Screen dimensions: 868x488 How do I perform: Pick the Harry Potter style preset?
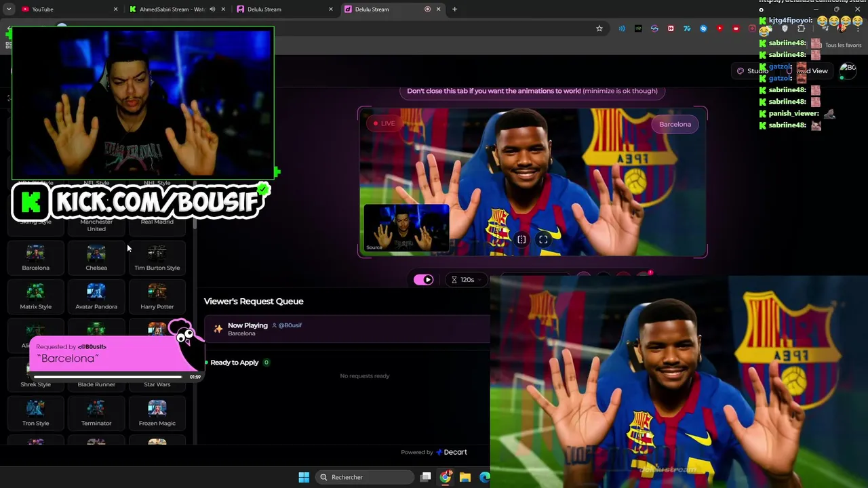point(157,297)
